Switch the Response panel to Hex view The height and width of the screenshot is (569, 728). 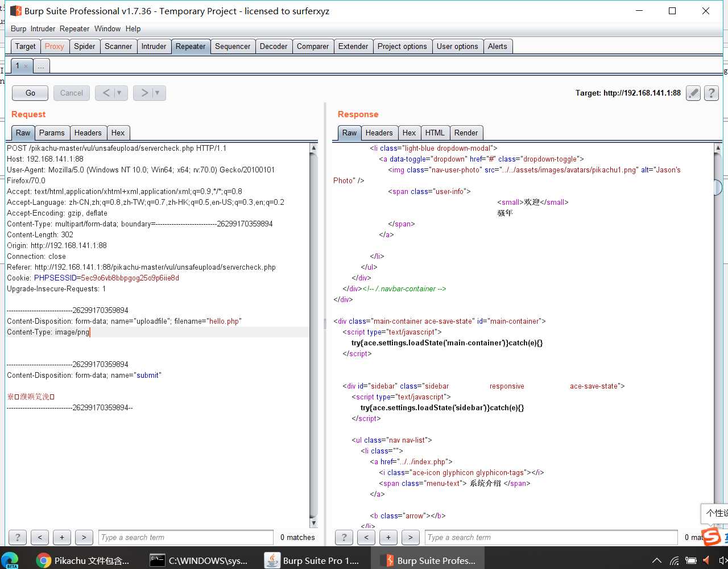(409, 133)
